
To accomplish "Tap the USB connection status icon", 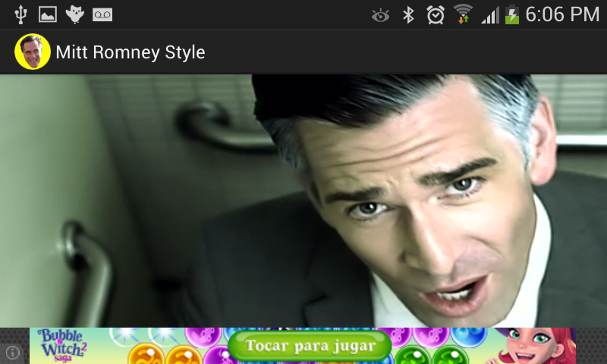I will click(20, 14).
